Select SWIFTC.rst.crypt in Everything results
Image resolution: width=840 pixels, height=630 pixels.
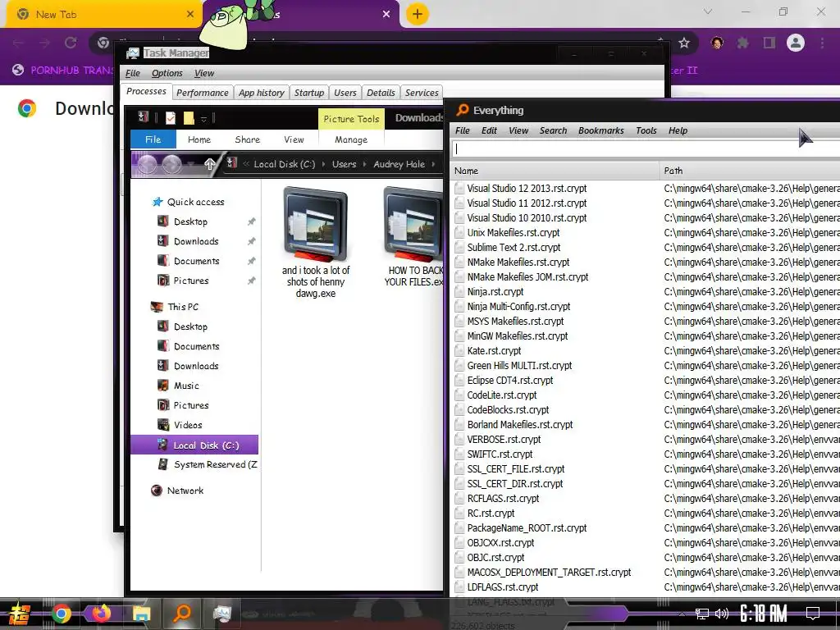click(x=500, y=454)
